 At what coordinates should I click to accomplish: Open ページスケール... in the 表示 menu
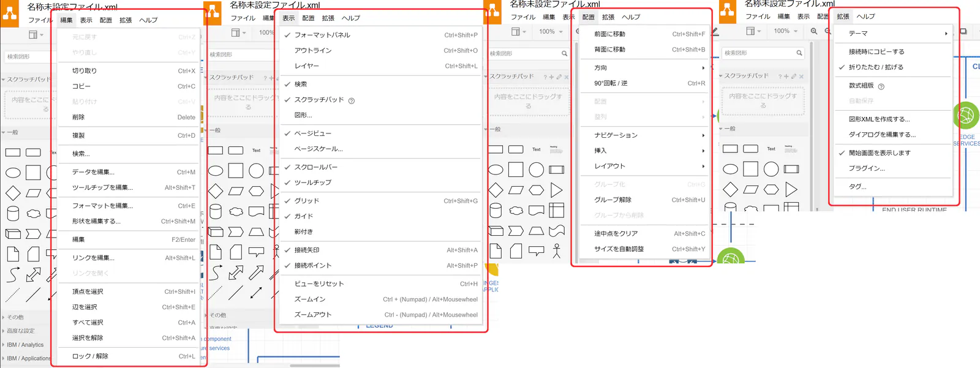click(380, 149)
